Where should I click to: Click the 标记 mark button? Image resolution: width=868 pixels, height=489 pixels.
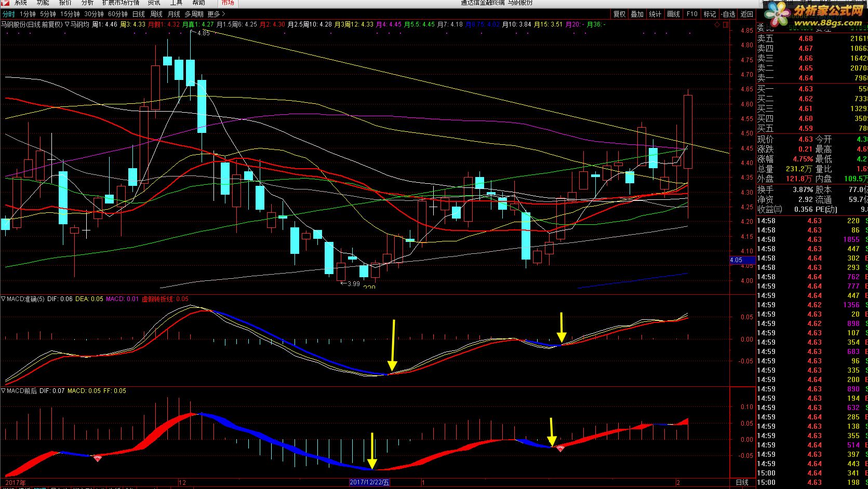point(710,14)
